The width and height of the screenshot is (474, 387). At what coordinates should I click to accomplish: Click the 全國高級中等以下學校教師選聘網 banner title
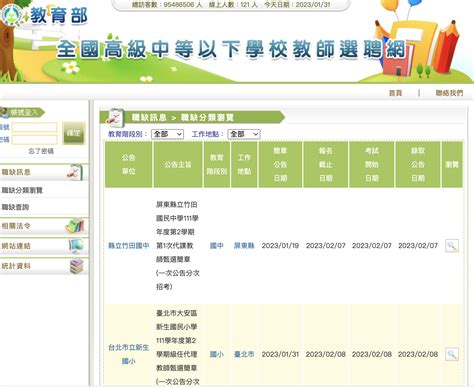pyautogui.click(x=231, y=49)
